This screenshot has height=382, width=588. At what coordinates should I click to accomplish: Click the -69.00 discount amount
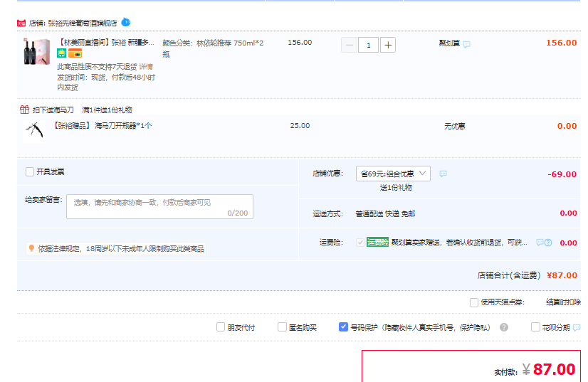click(x=562, y=174)
